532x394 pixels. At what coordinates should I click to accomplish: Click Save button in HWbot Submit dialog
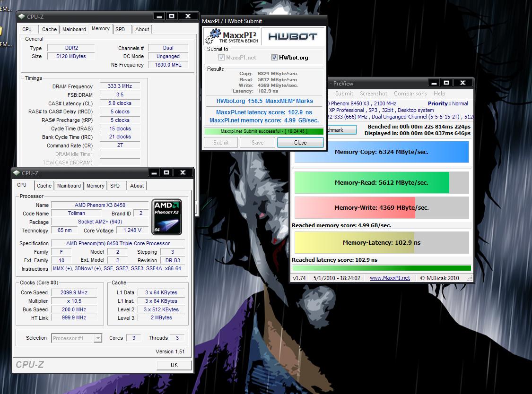coord(257,143)
